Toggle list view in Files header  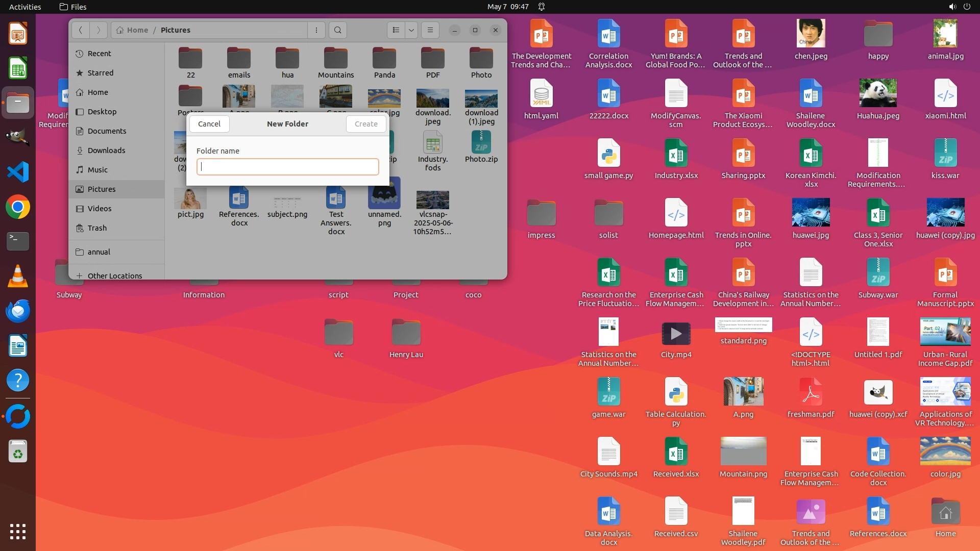pos(396,30)
